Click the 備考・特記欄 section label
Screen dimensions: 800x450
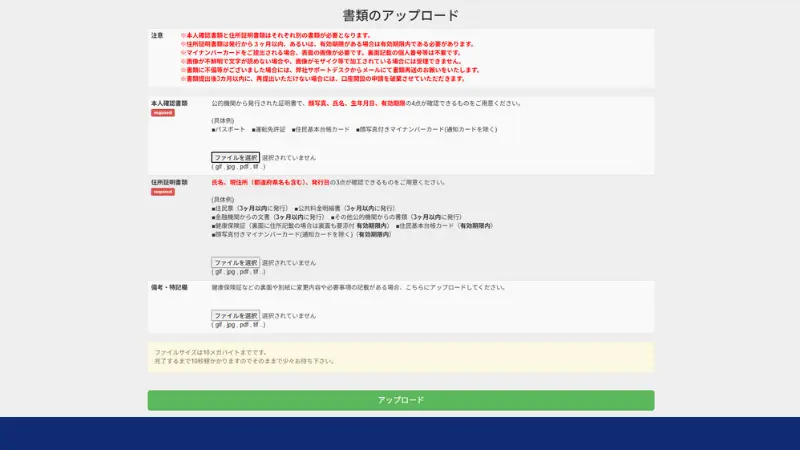tap(169, 287)
